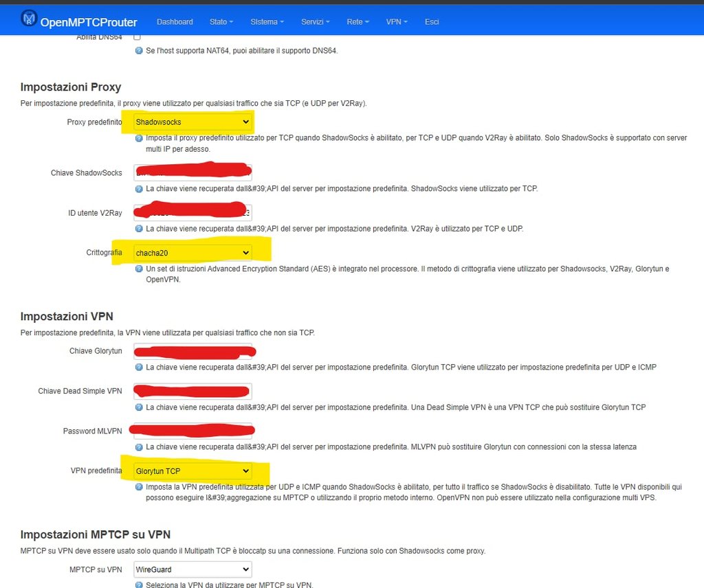Expand the Rete menu
This screenshot has width=704, height=588.
point(357,21)
